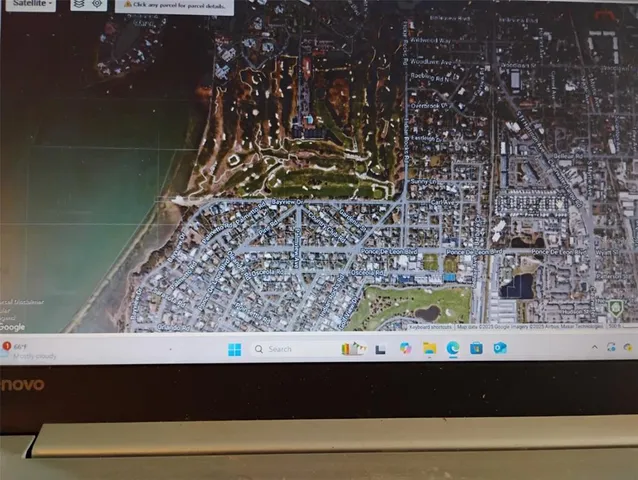Expand the hidden system tray icons chevron
Image resolution: width=638 pixels, height=480 pixels.
pyautogui.click(x=594, y=347)
